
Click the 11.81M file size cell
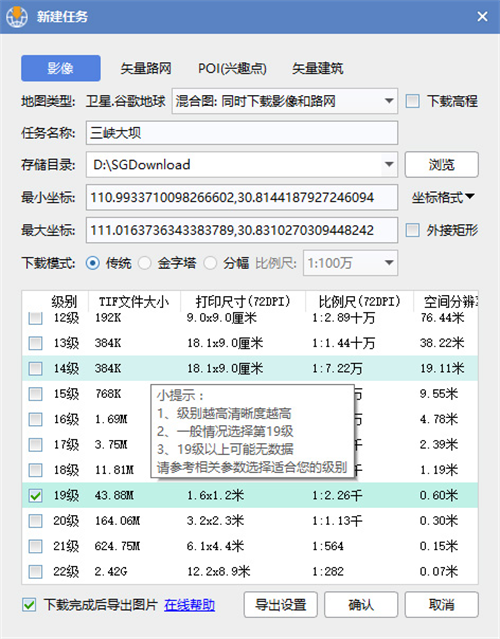[114, 470]
